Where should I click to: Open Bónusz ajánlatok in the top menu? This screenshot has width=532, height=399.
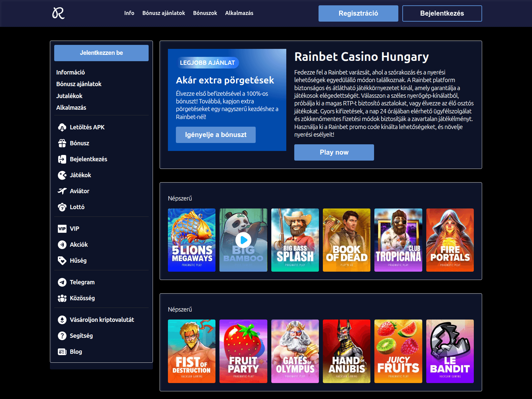[x=164, y=13]
